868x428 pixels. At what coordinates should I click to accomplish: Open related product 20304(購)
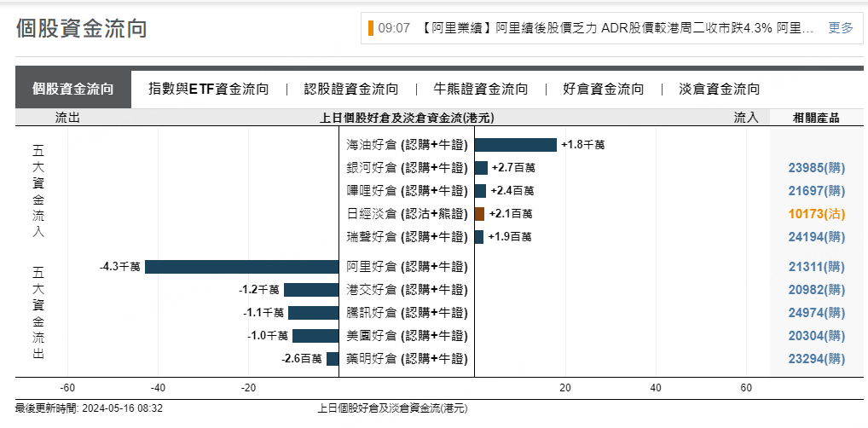pos(817,336)
